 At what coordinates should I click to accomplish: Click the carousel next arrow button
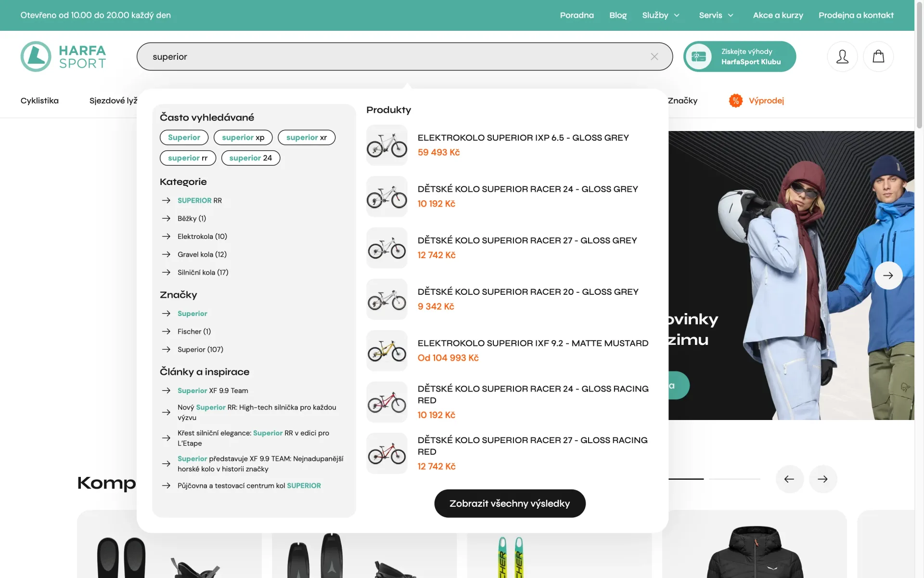(x=823, y=479)
